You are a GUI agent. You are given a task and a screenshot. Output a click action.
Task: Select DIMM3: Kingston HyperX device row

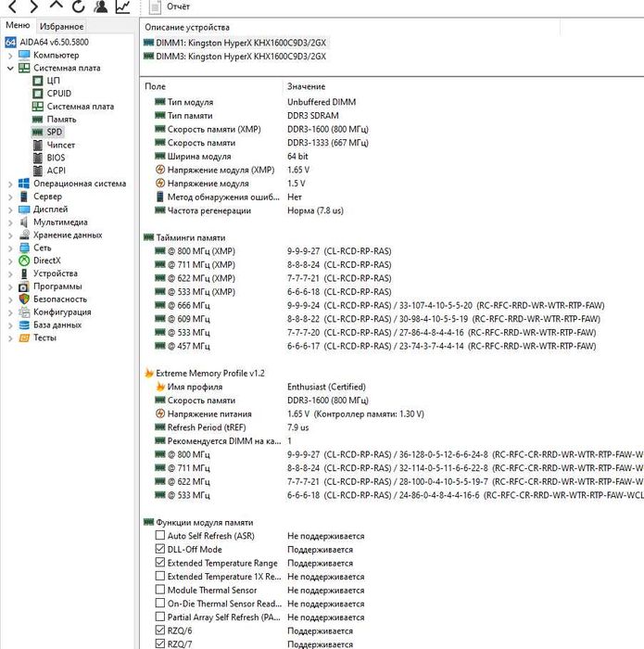coord(235,57)
